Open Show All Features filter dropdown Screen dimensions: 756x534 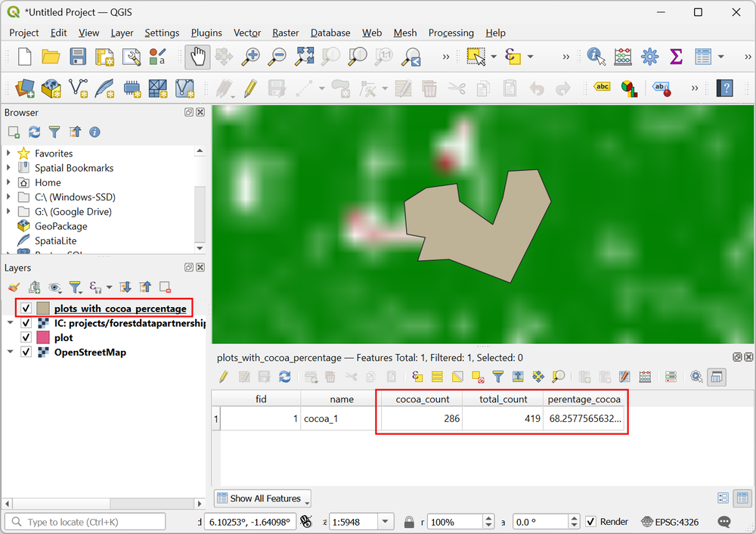coord(263,498)
